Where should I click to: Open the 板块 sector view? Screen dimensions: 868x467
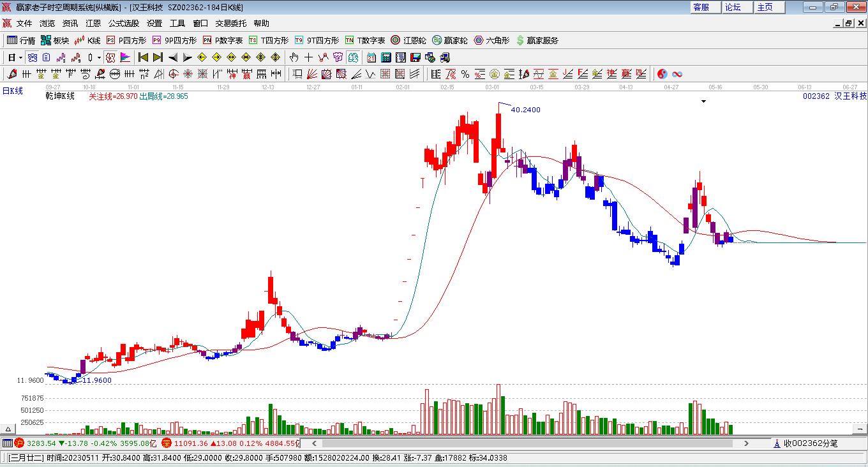pyautogui.click(x=55, y=40)
